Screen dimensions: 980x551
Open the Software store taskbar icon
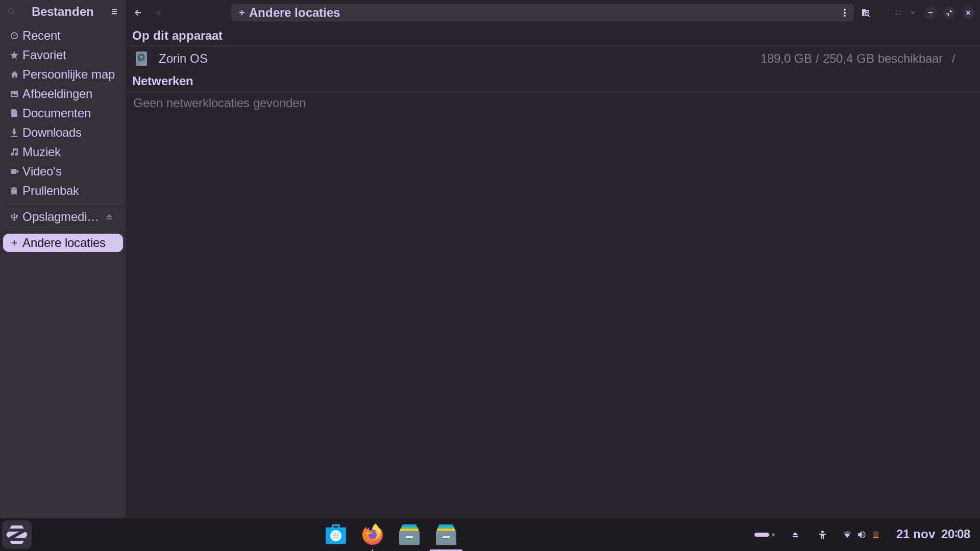click(x=336, y=535)
